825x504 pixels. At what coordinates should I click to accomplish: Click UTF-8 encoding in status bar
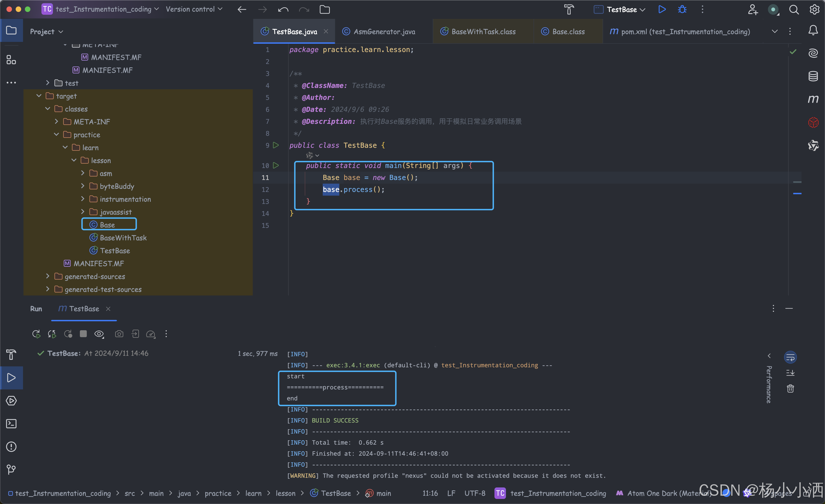click(x=474, y=493)
